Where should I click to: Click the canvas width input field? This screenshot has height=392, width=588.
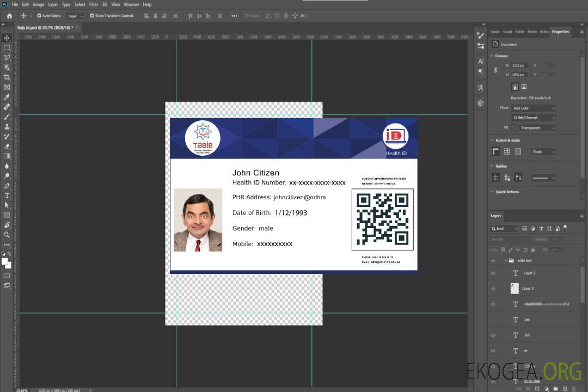tap(519, 65)
